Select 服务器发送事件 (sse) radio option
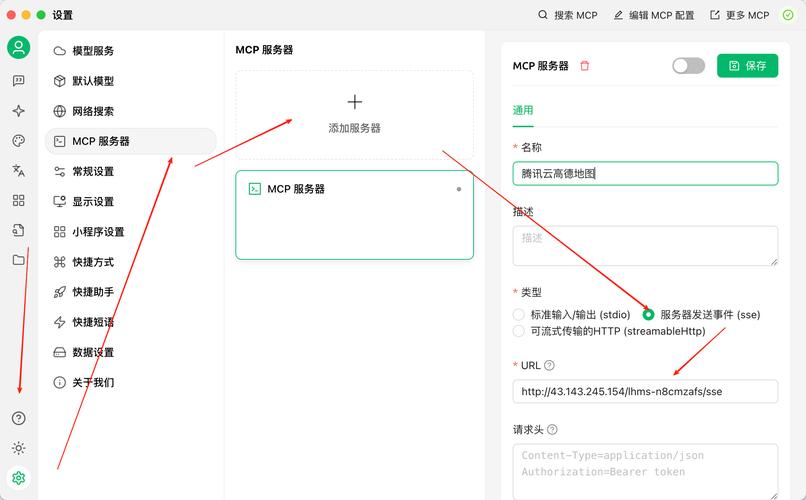 coord(649,314)
